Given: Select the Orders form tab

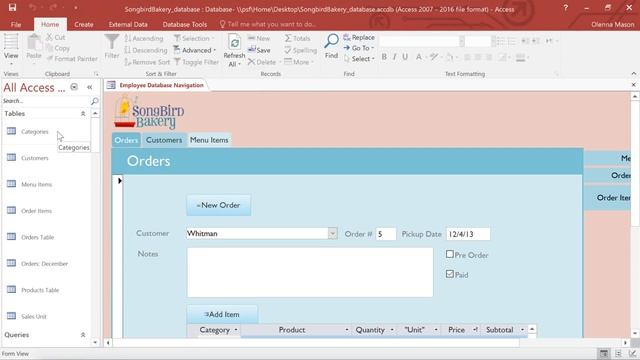Looking at the screenshot, I should coord(126,140).
